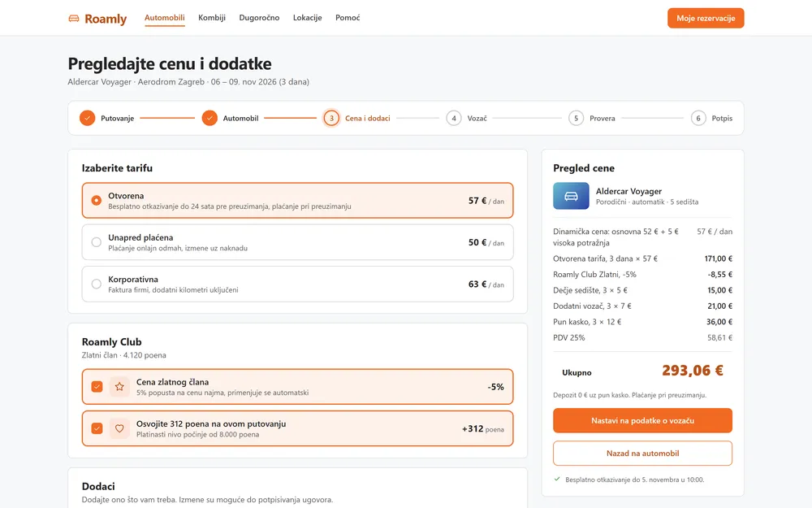
Task: Toggle the Osvojite 312 poena checkbox
Action: [97, 428]
